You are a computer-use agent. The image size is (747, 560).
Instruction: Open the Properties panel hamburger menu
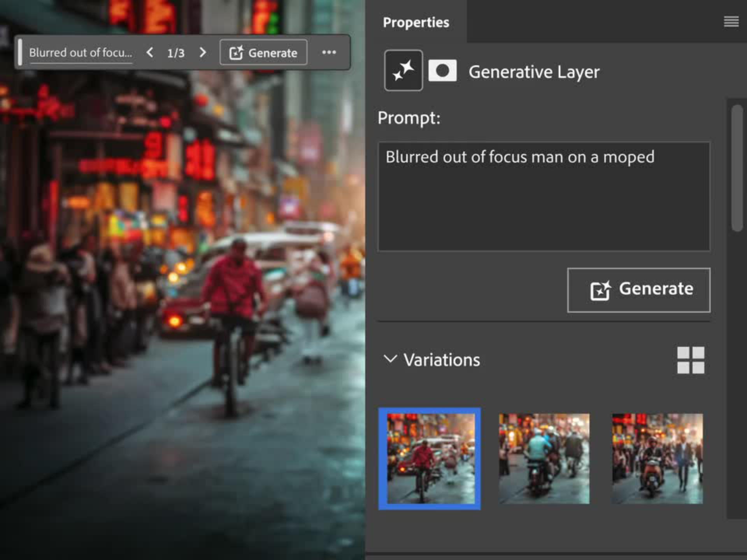[731, 22]
